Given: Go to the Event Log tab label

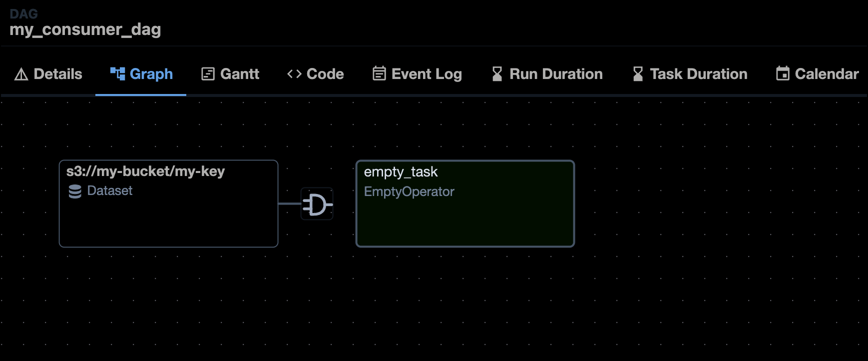Looking at the screenshot, I should [427, 74].
